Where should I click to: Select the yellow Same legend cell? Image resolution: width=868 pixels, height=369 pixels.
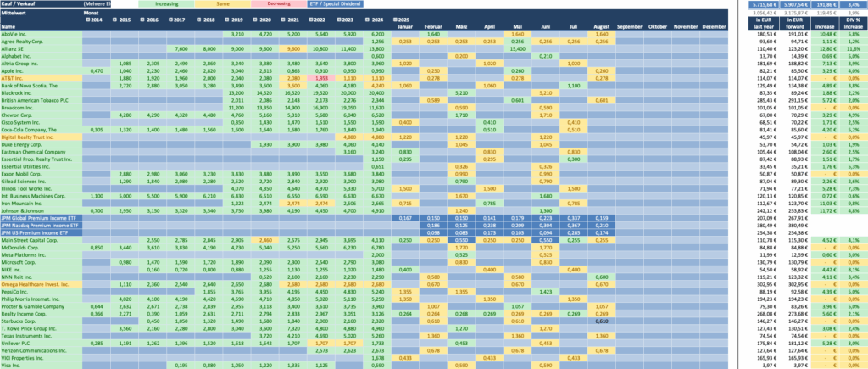[223, 4]
